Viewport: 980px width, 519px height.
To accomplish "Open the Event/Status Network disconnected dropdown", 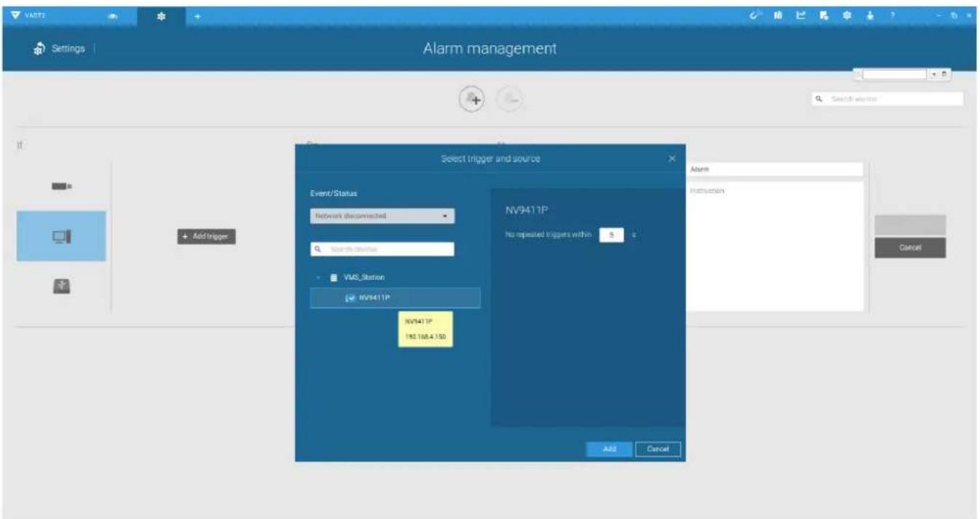I will pos(383,216).
